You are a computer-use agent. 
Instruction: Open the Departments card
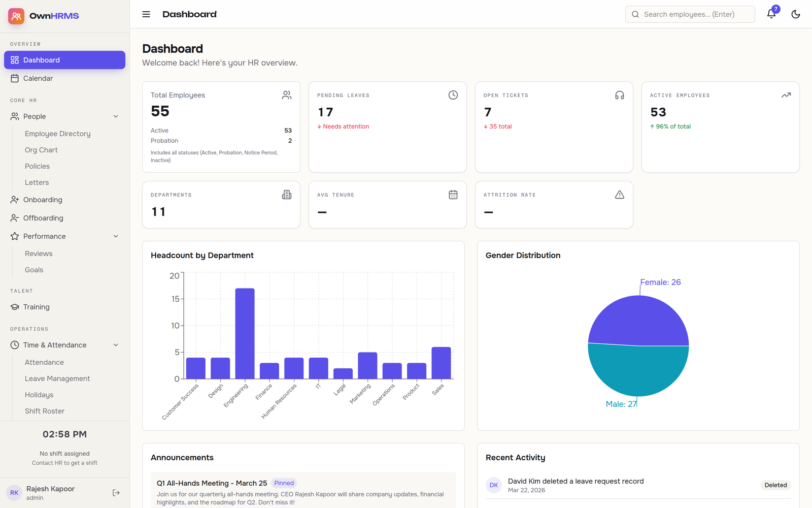point(221,205)
